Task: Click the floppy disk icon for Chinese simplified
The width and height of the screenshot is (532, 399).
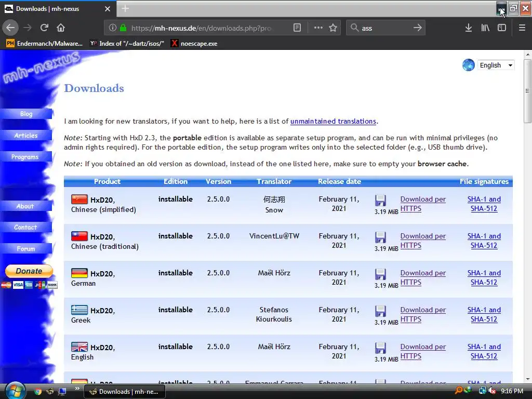Action: tap(380, 201)
